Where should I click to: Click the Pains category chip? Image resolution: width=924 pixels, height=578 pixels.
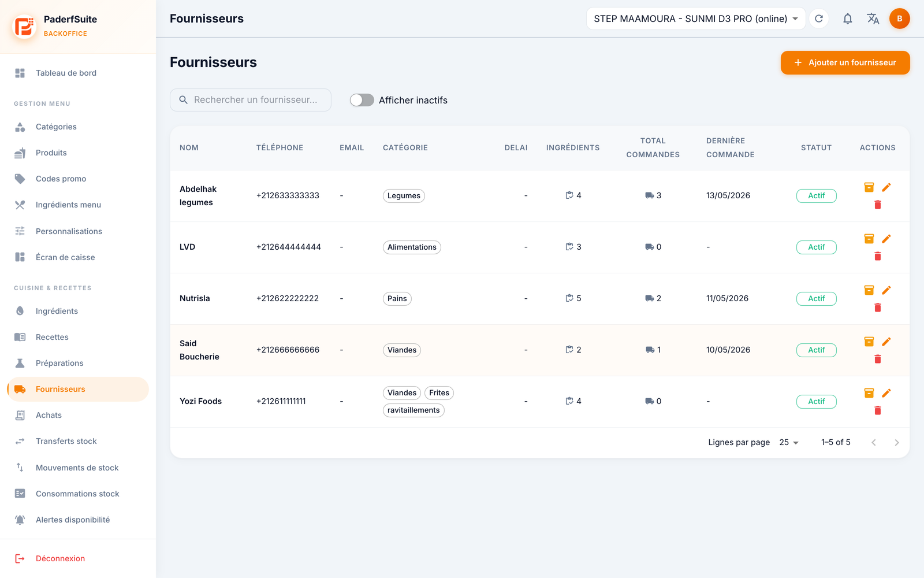(397, 299)
